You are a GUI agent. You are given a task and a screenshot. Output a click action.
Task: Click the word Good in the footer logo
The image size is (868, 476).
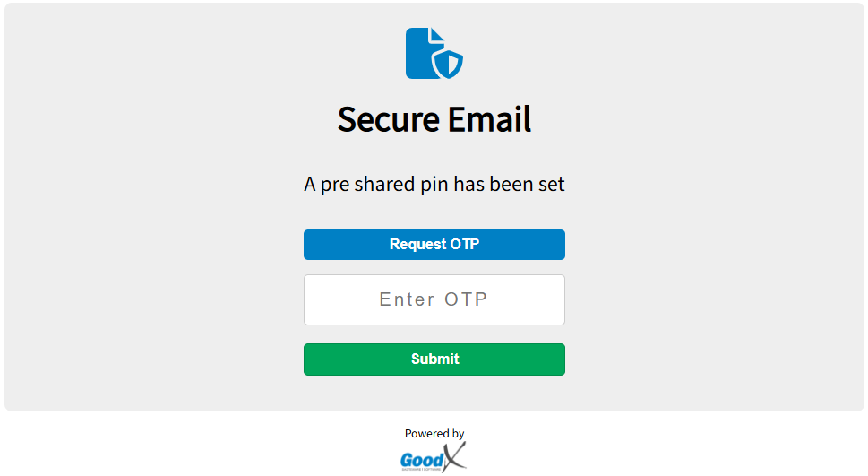(419, 460)
